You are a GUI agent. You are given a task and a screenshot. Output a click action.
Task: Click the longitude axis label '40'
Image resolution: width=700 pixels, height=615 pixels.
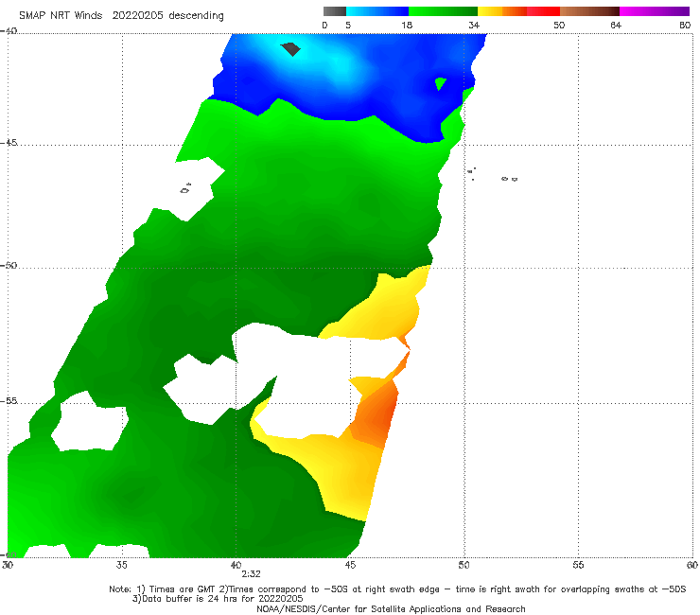(236, 565)
